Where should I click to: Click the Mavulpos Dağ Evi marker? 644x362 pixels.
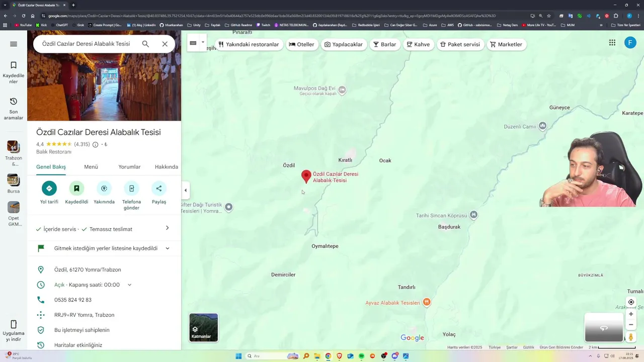pos(342,90)
